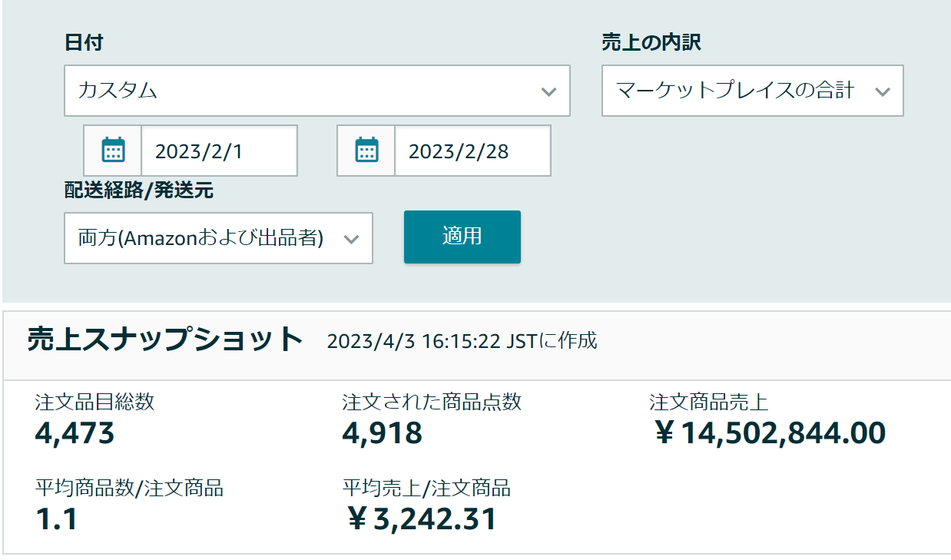Screen dimensions: 951x560
Task: Select the 4,918 units ordered value
Action: click(x=382, y=433)
